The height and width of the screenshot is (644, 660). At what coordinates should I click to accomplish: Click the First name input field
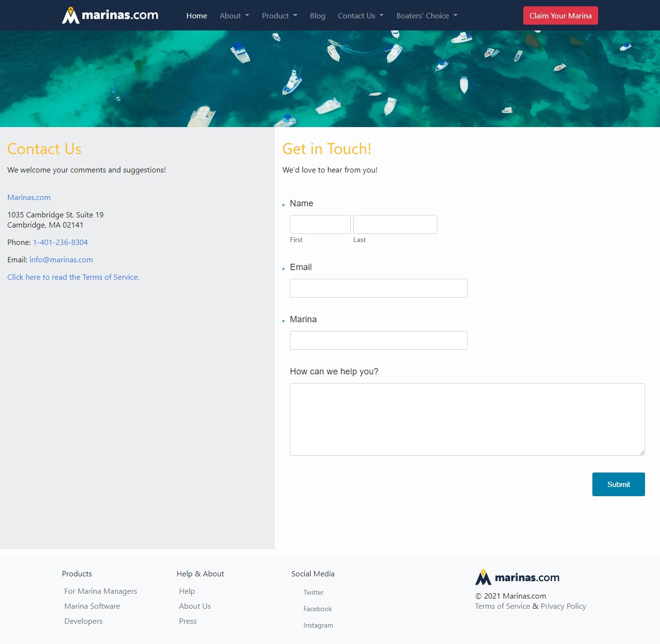point(320,224)
